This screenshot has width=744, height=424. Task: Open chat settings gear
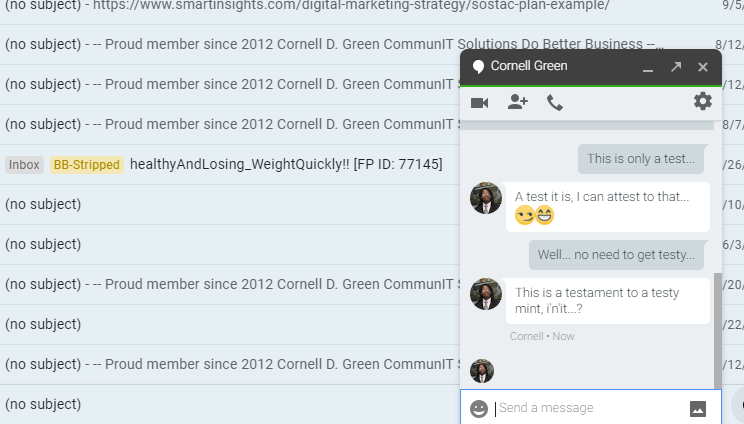point(703,101)
